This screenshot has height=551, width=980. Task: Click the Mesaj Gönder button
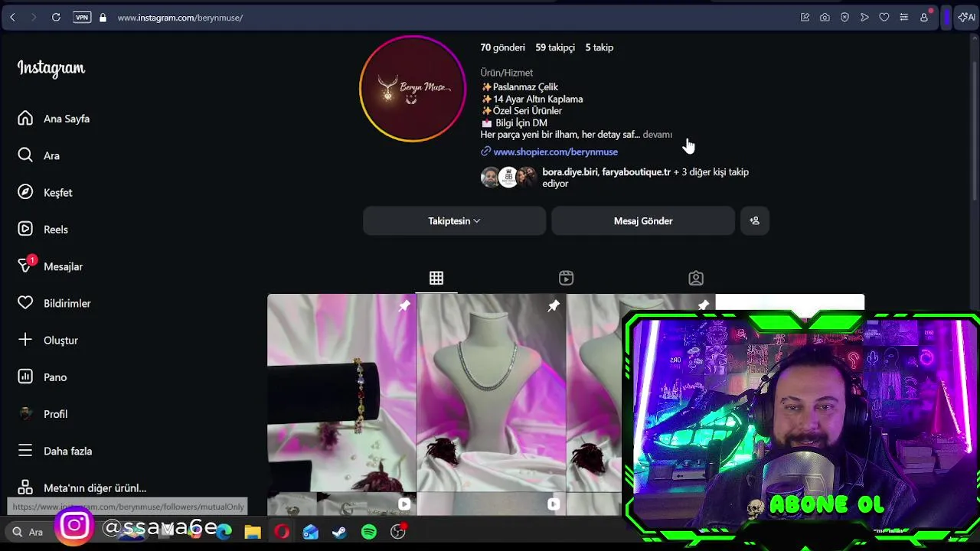pyautogui.click(x=643, y=221)
